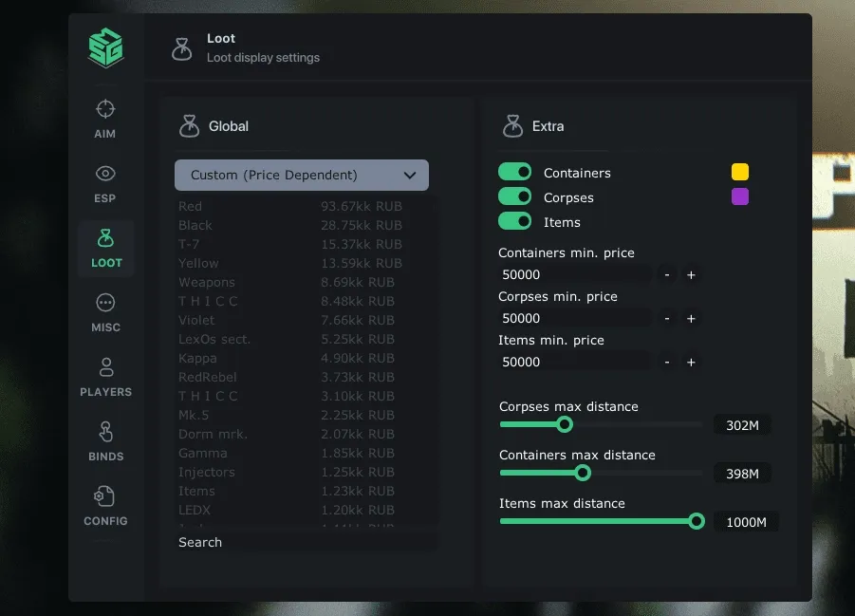Viewport: 855px width, 616px height.
Task: Open the ESP eye section
Action: 105,184
